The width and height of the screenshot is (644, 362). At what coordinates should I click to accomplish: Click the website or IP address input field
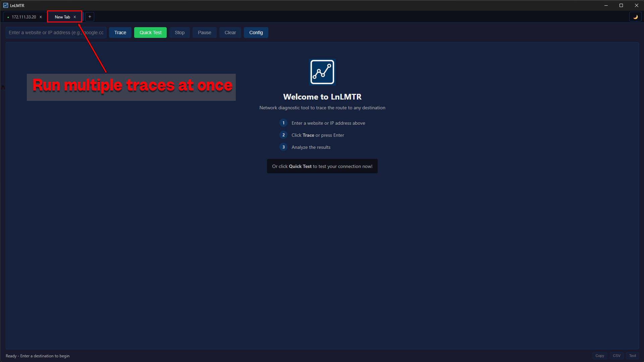click(55, 32)
